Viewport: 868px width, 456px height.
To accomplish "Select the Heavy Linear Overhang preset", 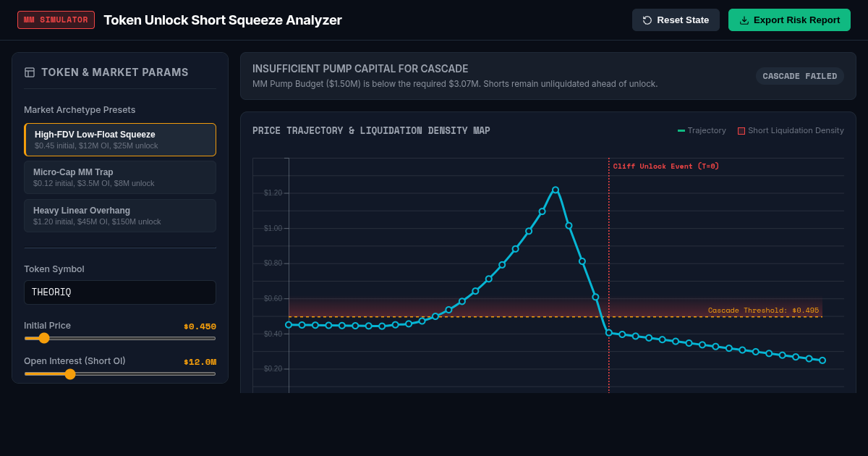I will (x=120, y=216).
